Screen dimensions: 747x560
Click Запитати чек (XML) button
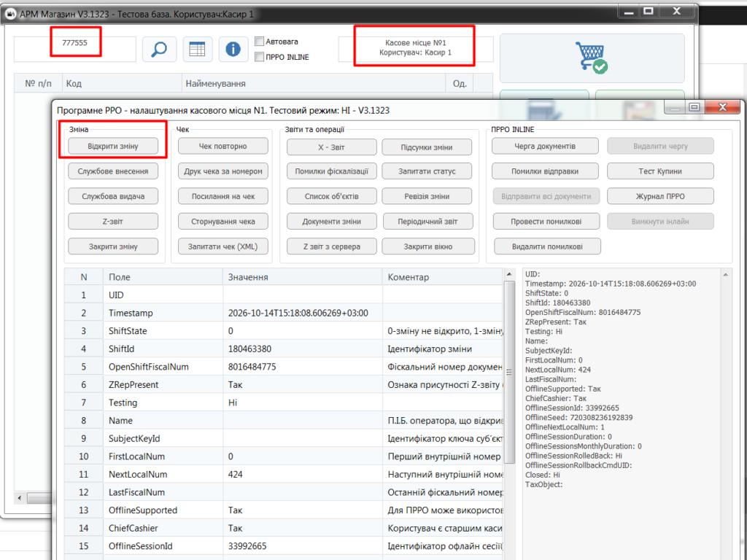pos(223,246)
